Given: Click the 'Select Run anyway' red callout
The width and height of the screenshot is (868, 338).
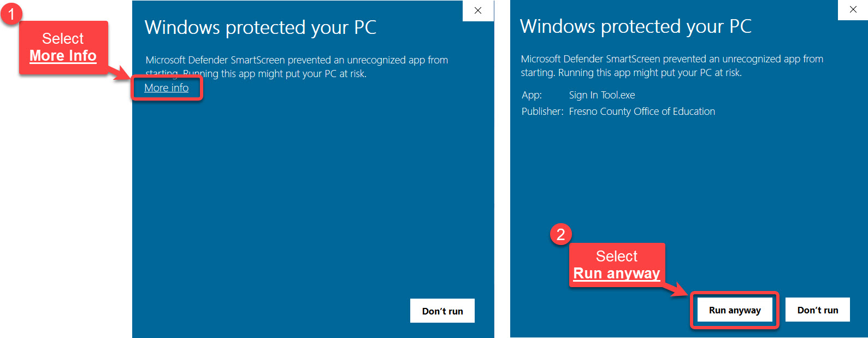Looking at the screenshot, I should (x=617, y=265).
